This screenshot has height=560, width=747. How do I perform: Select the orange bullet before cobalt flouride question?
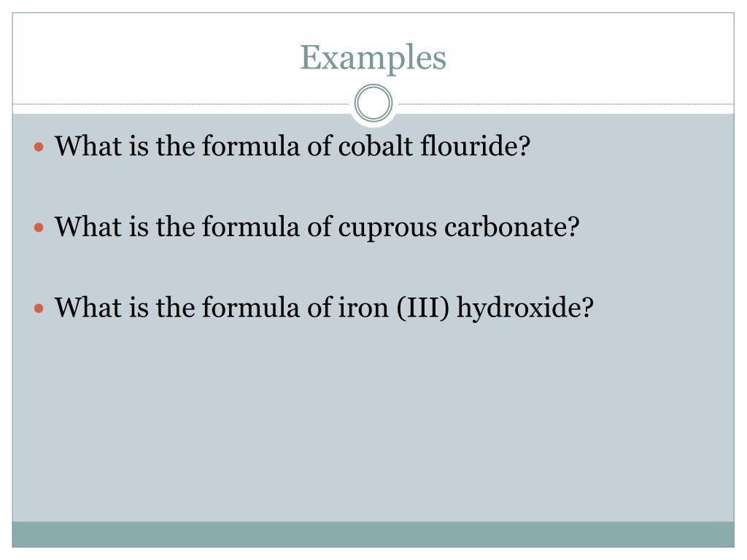(39, 147)
